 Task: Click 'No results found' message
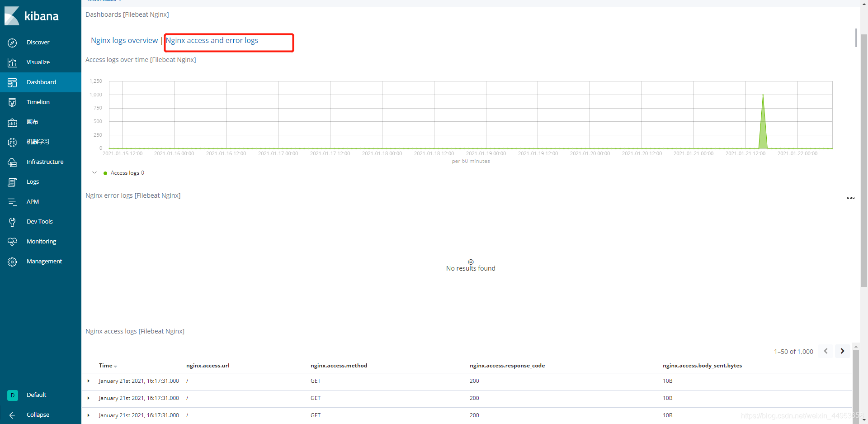(x=471, y=268)
